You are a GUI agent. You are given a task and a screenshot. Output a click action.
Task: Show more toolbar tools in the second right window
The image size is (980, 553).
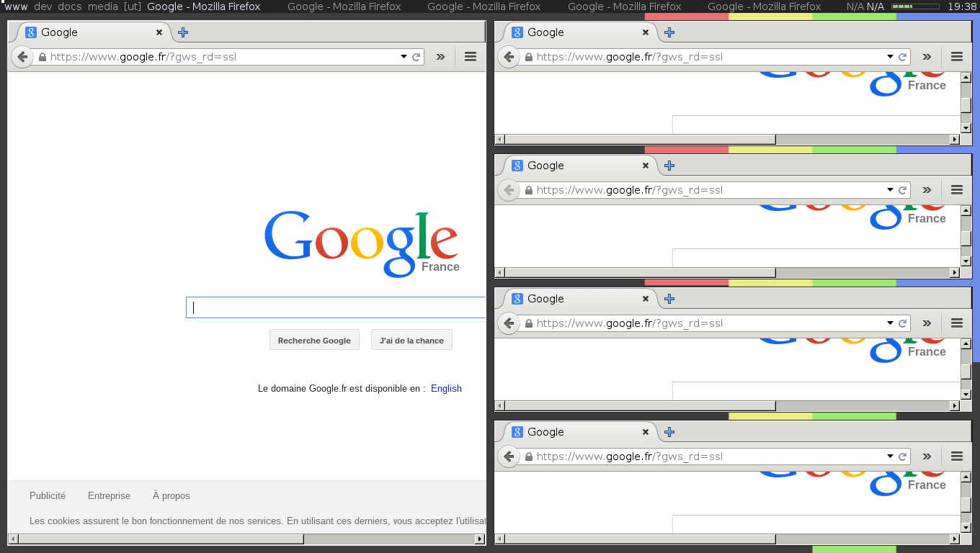[927, 190]
